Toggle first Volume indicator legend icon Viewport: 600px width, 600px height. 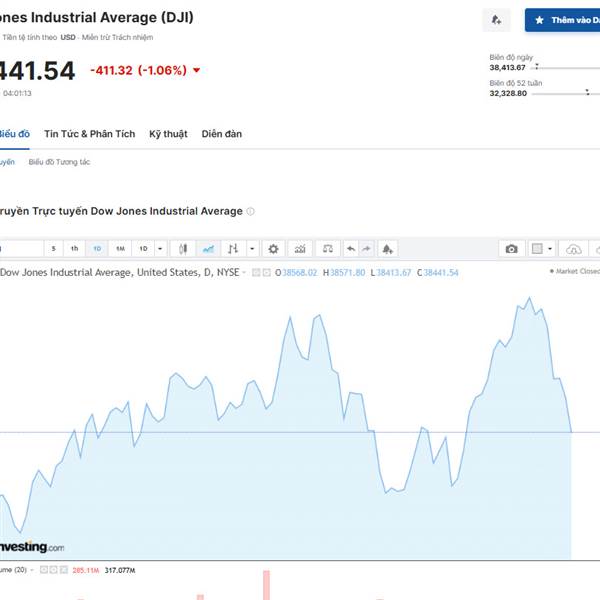point(44,570)
